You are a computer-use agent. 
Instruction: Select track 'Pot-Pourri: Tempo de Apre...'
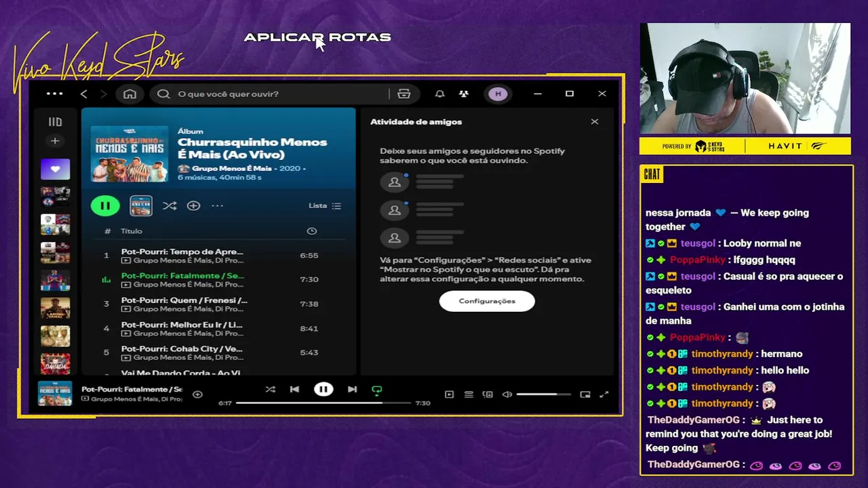[217, 256]
